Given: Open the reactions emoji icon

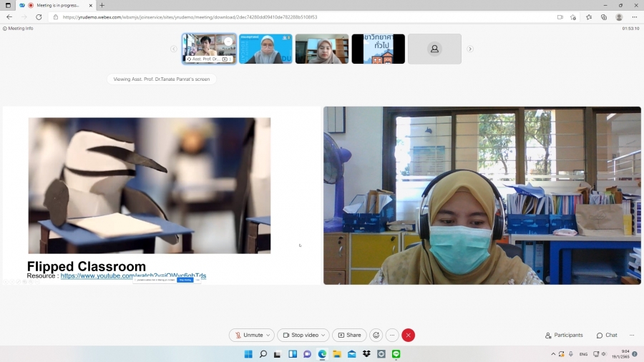Looking at the screenshot, I should pos(376,335).
